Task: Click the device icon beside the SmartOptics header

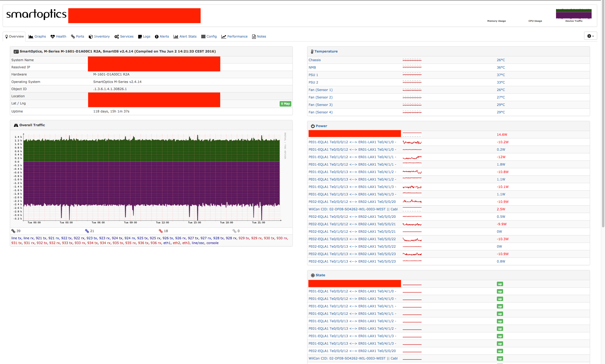Action: (16, 51)
